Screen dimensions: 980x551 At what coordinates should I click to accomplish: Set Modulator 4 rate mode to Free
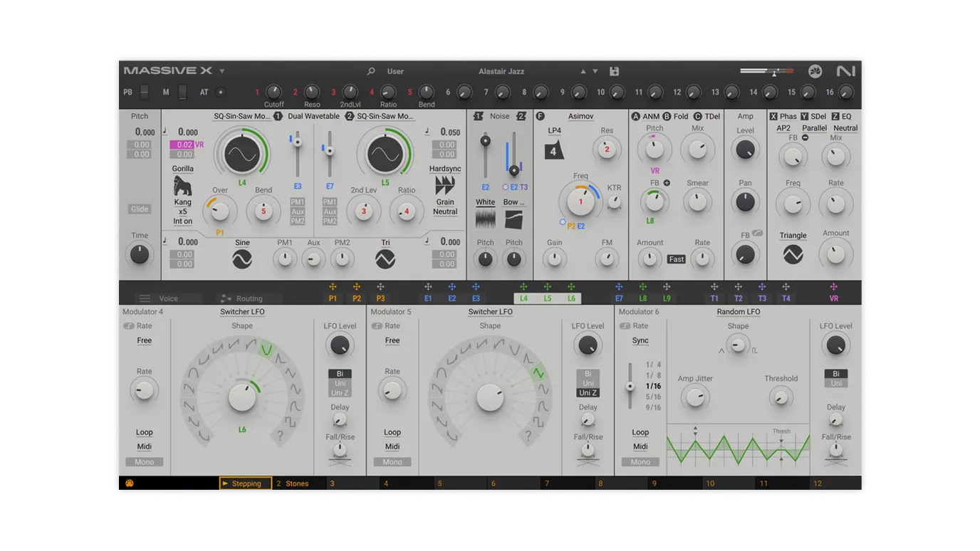pyautogui.click(x=144, y=340)
